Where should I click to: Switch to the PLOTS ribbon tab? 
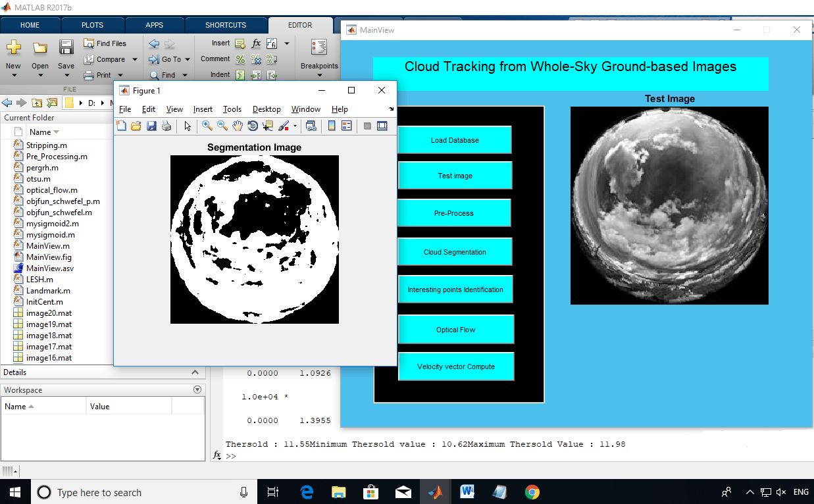coord(92,24)
